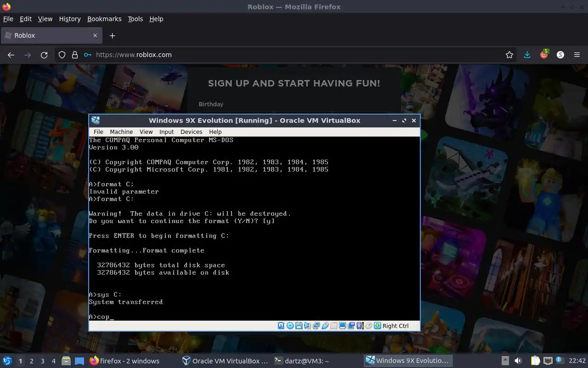Image resolution: width=588 pixels, height=368 pixels.
Task: Open file manager from the taskbar
Action: click(66, 361)
